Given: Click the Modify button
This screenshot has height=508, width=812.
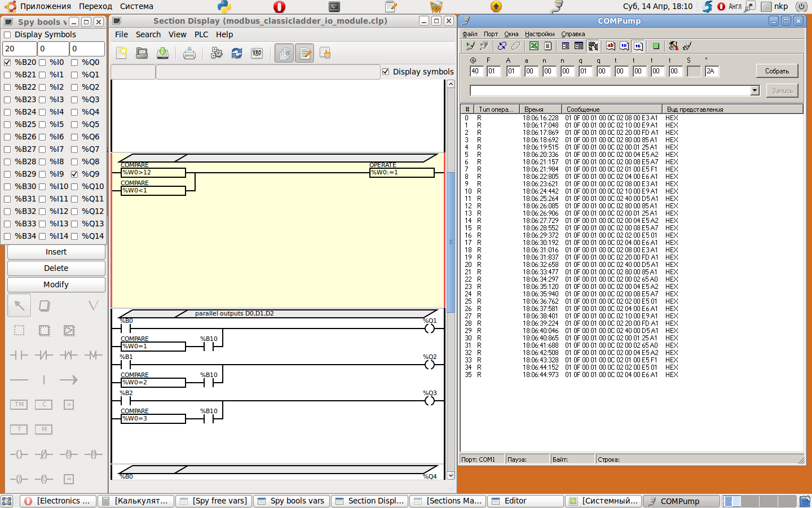Looking at the screenshot, I should [x=56, y=284].
